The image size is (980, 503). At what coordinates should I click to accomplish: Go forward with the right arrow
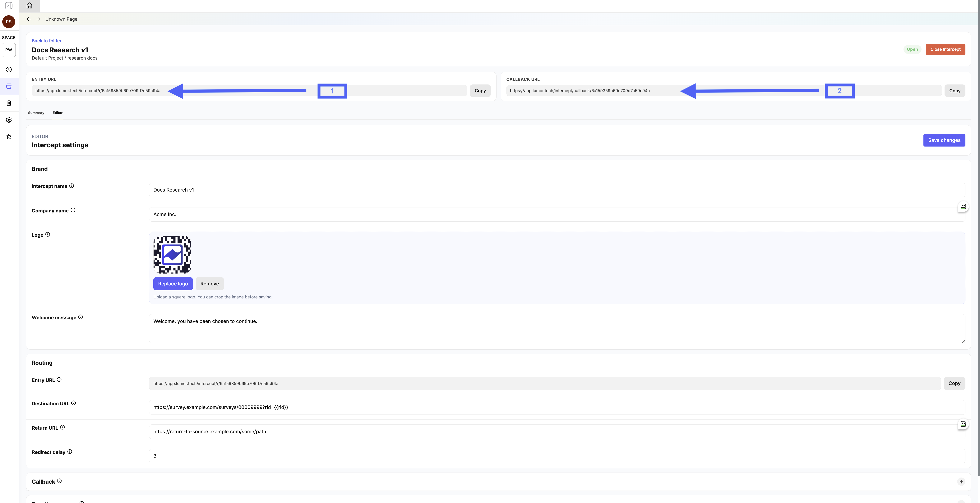[38, 19]
